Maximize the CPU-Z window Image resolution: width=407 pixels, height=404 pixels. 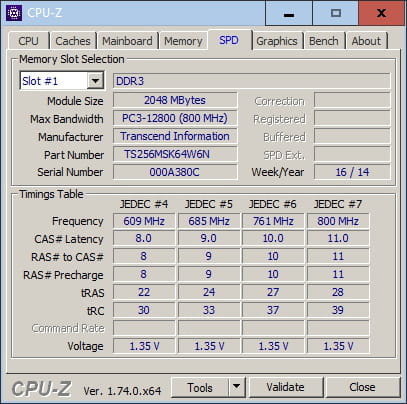(x=336, y=13)
